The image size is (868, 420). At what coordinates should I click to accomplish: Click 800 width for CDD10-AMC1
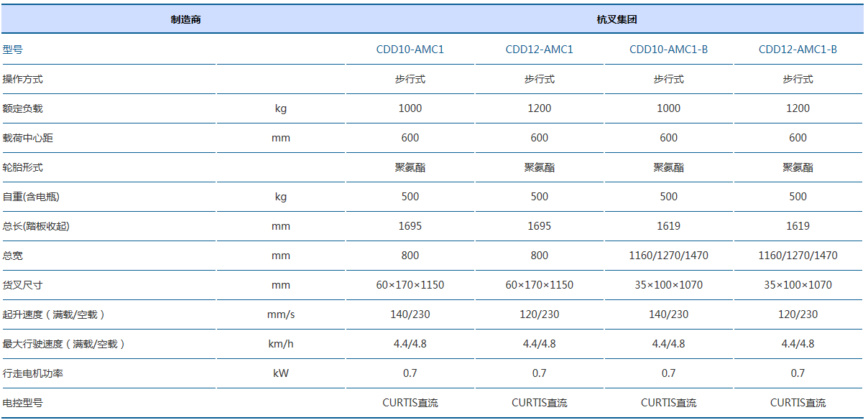tap(410, 256)
